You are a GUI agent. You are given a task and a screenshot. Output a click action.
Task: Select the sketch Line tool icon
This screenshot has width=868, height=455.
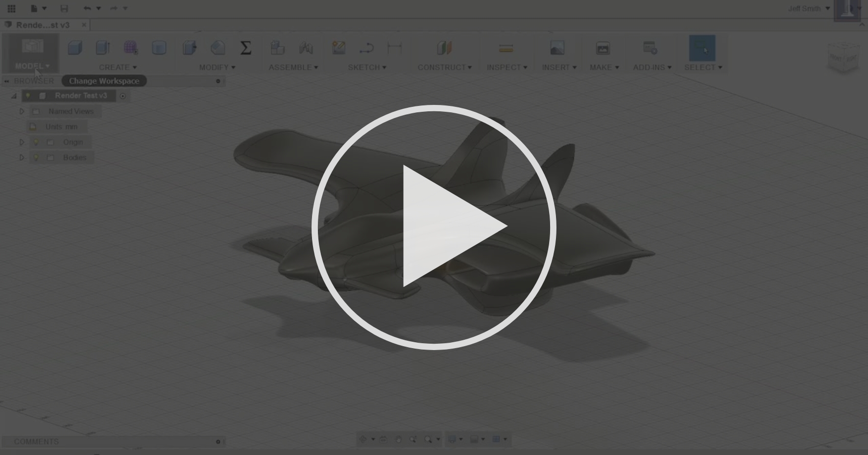coord(366,48)
